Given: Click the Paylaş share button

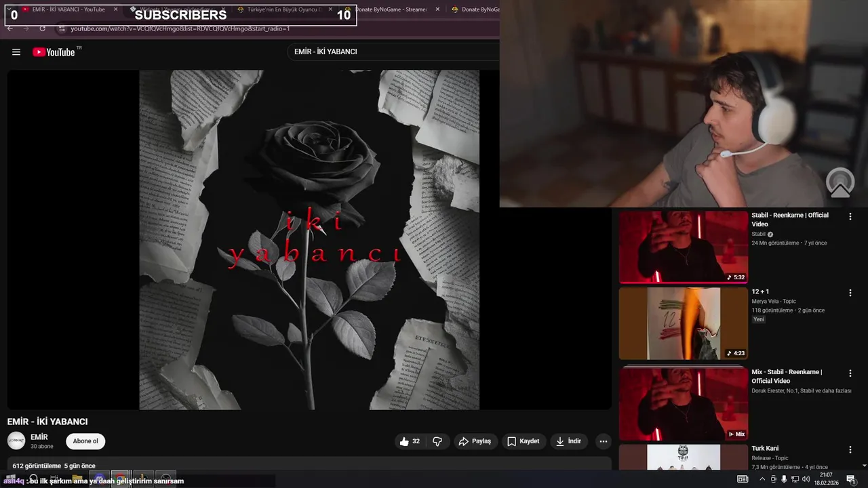Looking at the screenshot, I should tap(475, 441).
